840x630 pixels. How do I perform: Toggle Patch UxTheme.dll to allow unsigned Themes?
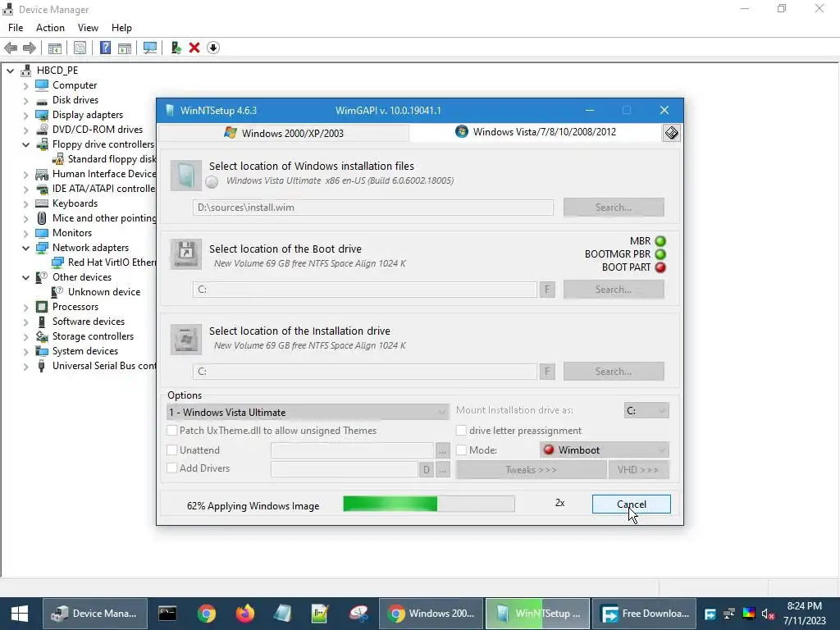(x=172, y=431)
